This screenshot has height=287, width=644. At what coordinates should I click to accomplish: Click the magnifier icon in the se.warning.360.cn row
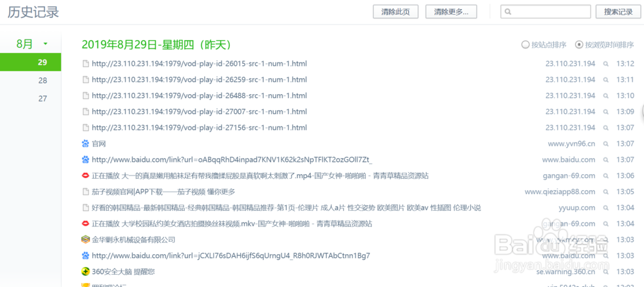coord(605,272)
